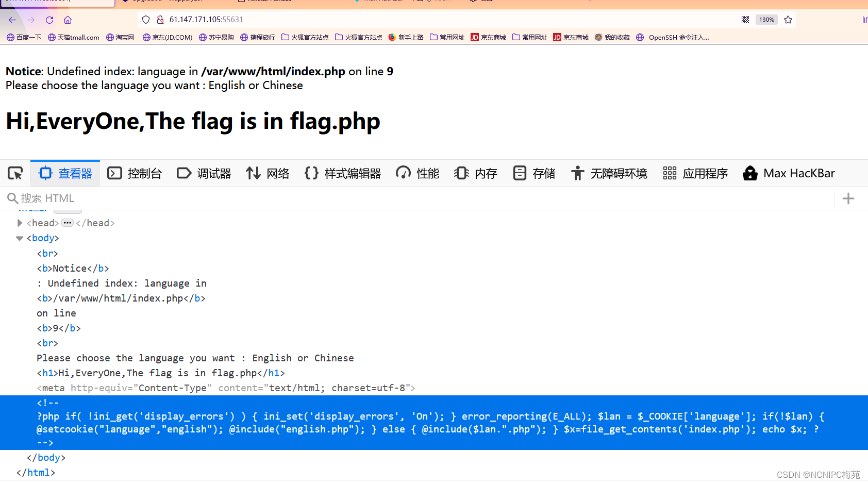Open the 淘宝网 bookmark
Viewport: 868px width, 484px height.
tap(120, 37)
